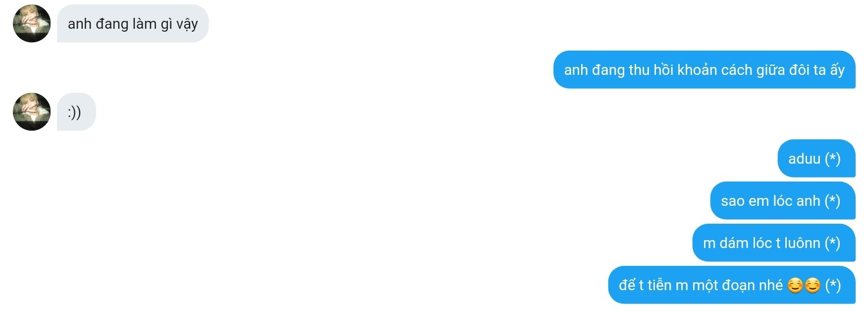Open the avatar beside the ':))' message
Viewport: 868px width, 312px height.
[32, 112]
